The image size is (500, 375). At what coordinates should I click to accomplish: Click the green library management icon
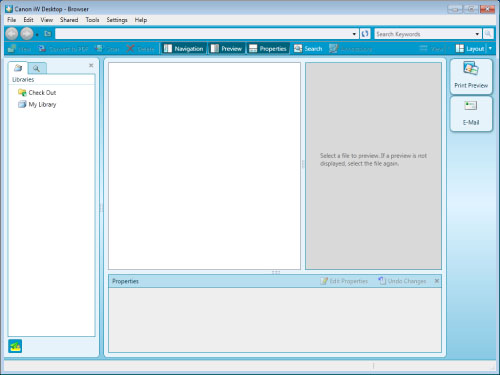click(15, 346)
